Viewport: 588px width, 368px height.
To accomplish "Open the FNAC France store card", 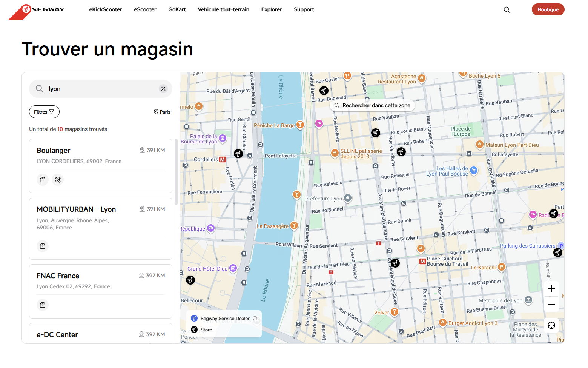I will coord(101,291).
